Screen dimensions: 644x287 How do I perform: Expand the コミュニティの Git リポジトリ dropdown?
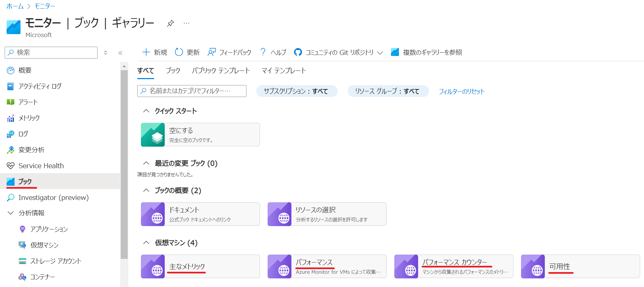click(380, 53)
